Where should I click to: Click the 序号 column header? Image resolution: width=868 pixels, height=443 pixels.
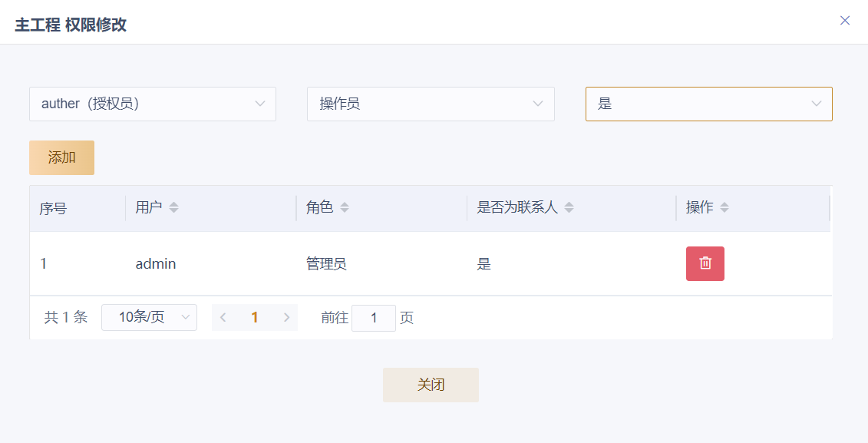(54, 208)
